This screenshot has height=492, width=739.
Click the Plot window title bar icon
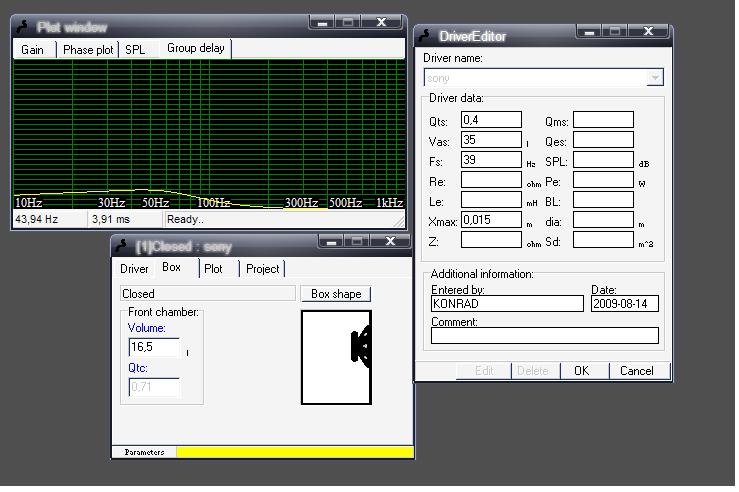pyautogui.click(x=24, y=27)
